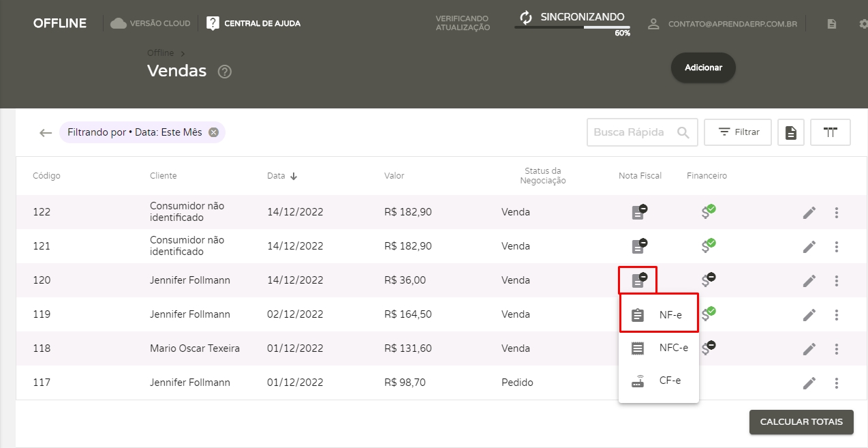Image resolution: width=868 pixels, height=448 pixels.
Task: Click nota fiscal icon for sale 122
Action: click(x=638, y=212)
